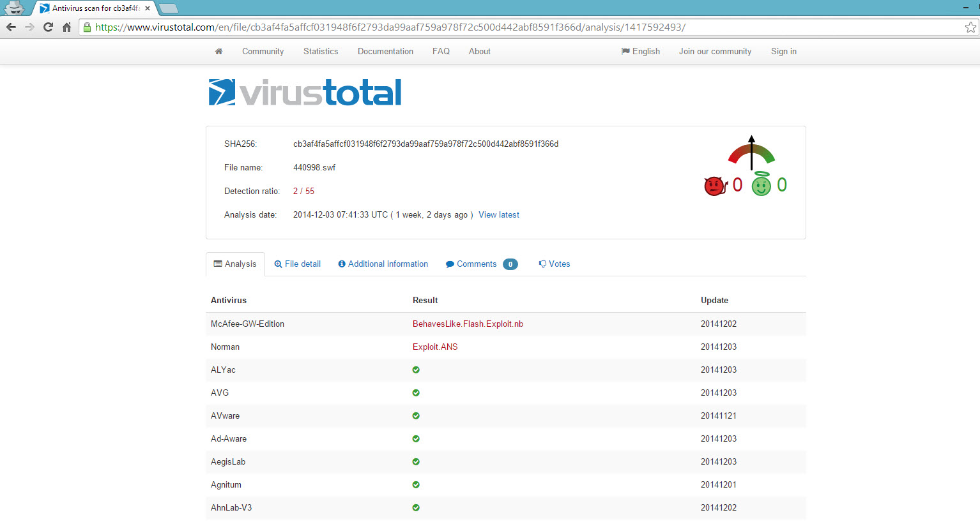Click the Antivirus column header
This screenshot has width=980, height=524.
click(x=229, y=300)
